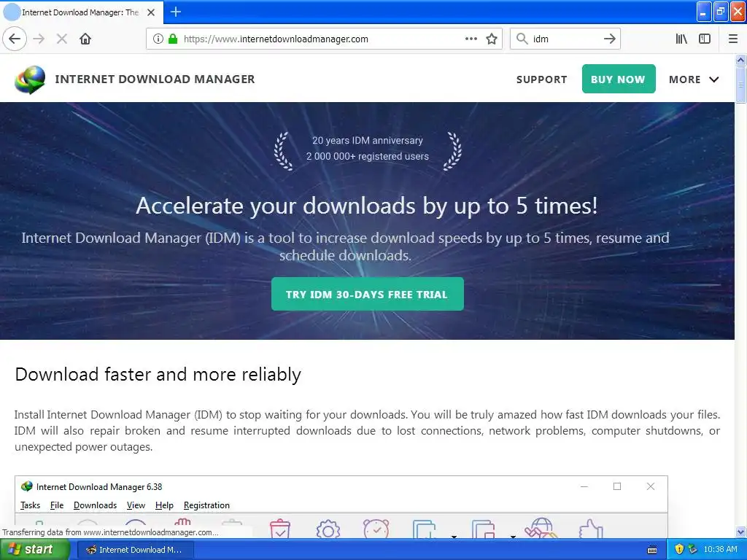Open page actions three-dot menu
This screenshot has width=747, height=560.
pyautogui.click(x=471, y=39)
